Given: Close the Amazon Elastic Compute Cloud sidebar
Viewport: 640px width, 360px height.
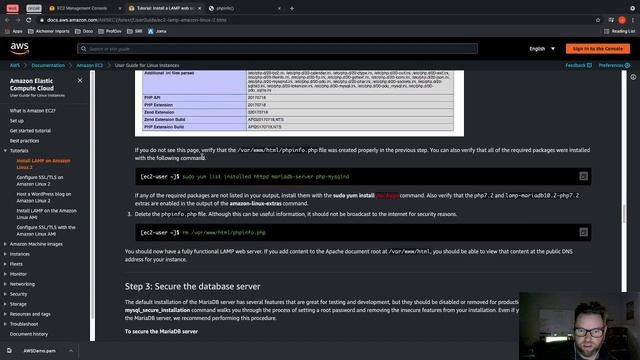Looking at the screenshot, I should [x=80, y=80].
